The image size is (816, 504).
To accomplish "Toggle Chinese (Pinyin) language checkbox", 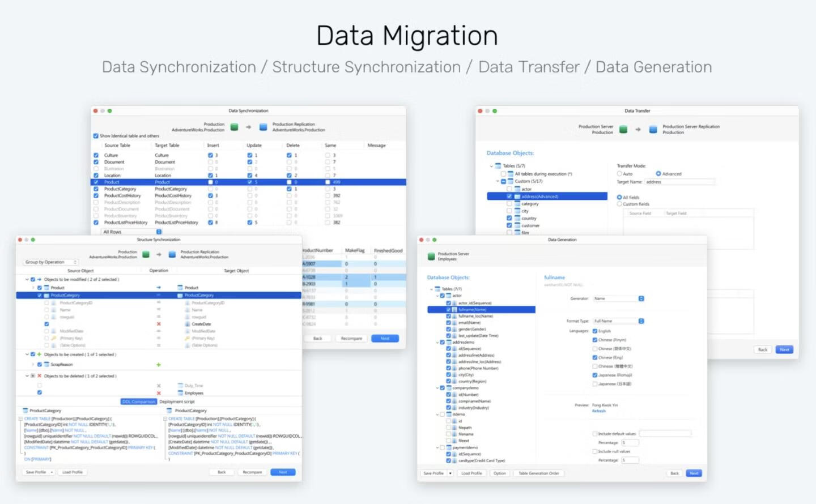I will click(595, 340).
